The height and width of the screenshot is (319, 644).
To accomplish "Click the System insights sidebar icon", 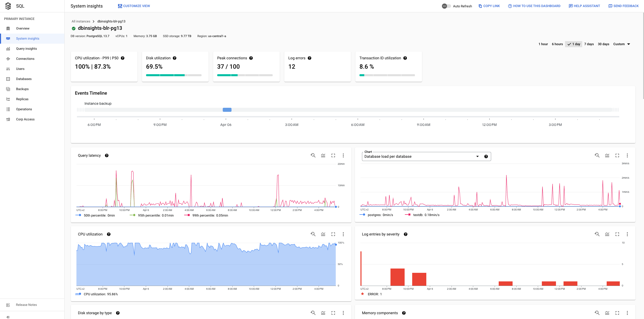I will (8, 38).
